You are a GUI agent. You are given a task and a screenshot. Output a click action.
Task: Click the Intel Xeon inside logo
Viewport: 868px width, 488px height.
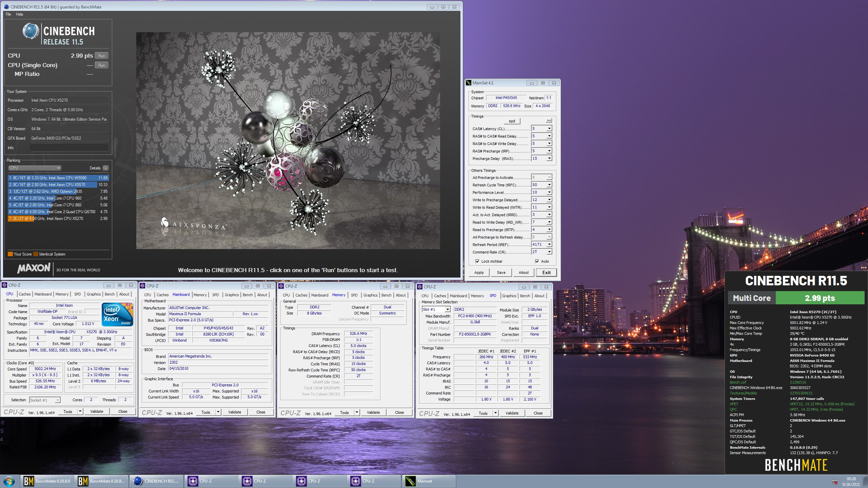pos(117,315)
